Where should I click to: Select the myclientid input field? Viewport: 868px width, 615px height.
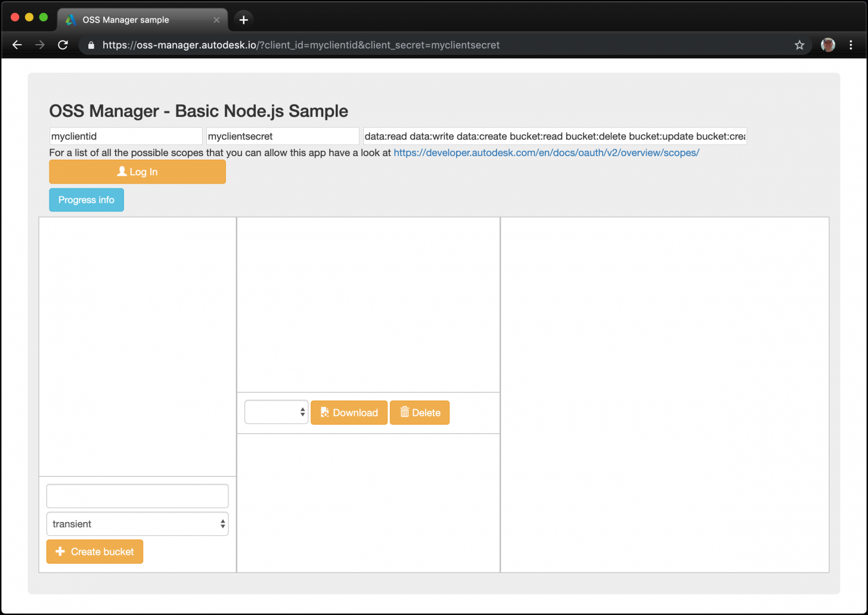(x=125, y=136)
